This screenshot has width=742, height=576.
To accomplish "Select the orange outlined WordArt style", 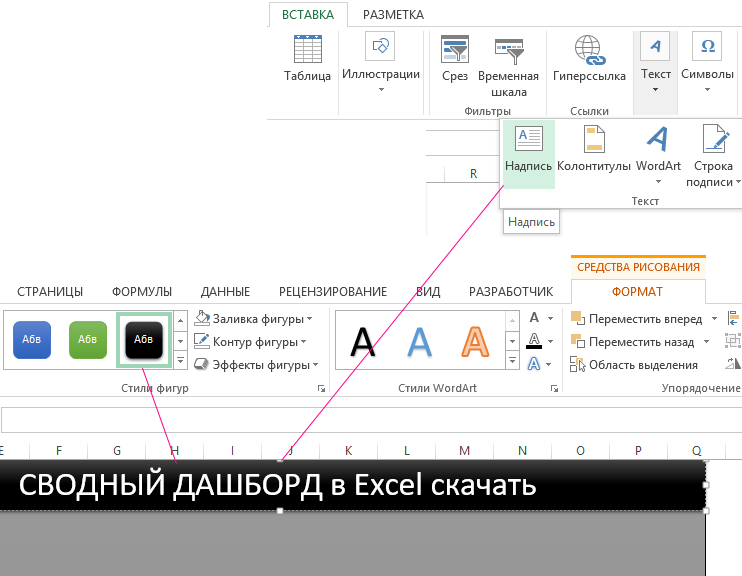I will [478, 342].
